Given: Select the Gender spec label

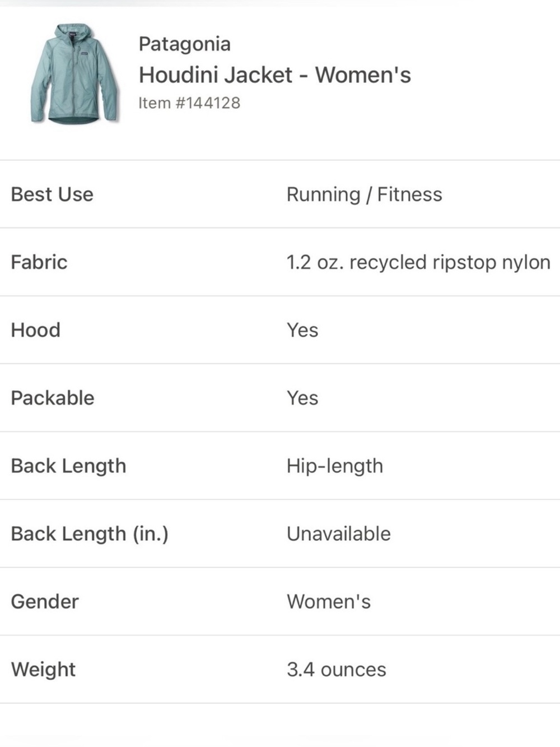Looking at the screenshot, I should click(x=45, y=601).
